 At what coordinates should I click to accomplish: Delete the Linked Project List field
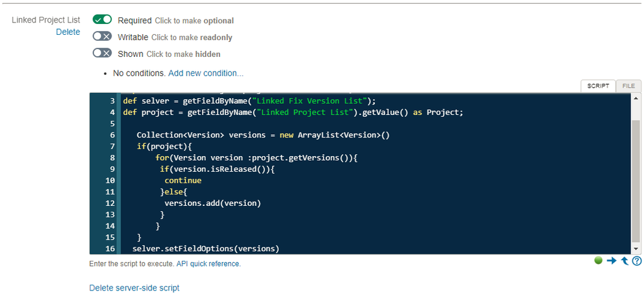point(68,32)
